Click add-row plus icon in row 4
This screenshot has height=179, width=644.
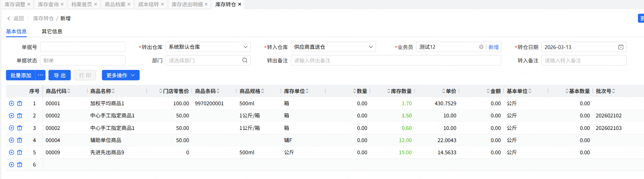(11, 140)
